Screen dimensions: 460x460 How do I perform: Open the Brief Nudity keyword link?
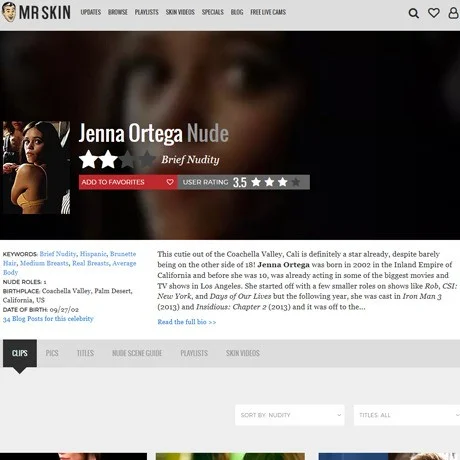click(x=58, y=254)
